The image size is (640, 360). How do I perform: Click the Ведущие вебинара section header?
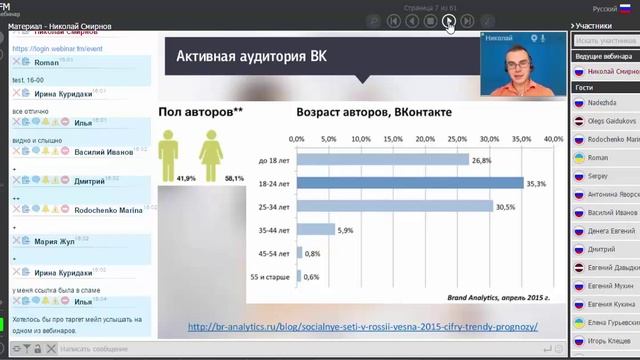(606, 56)
